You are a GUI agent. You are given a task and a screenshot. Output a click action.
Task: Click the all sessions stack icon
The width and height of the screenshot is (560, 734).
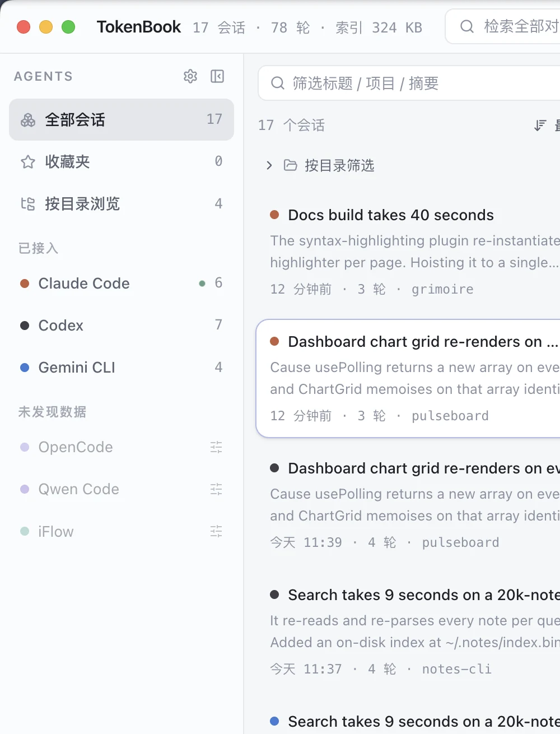click(x=28, y=120)
